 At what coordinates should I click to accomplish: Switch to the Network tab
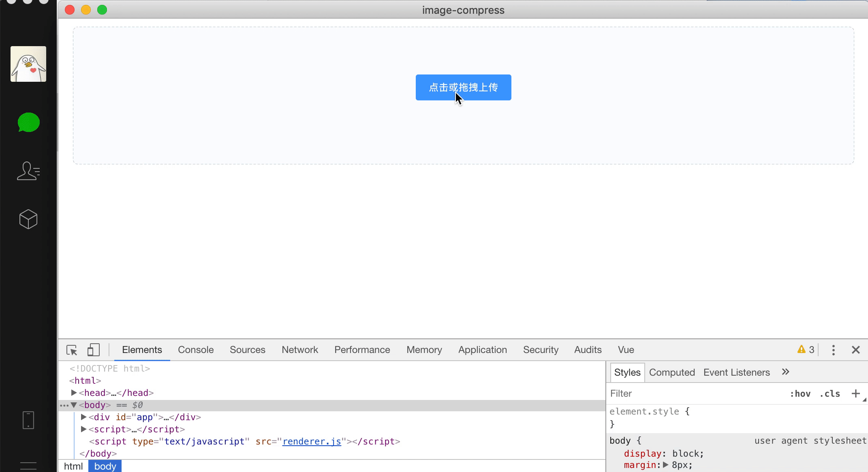[300, 350]
